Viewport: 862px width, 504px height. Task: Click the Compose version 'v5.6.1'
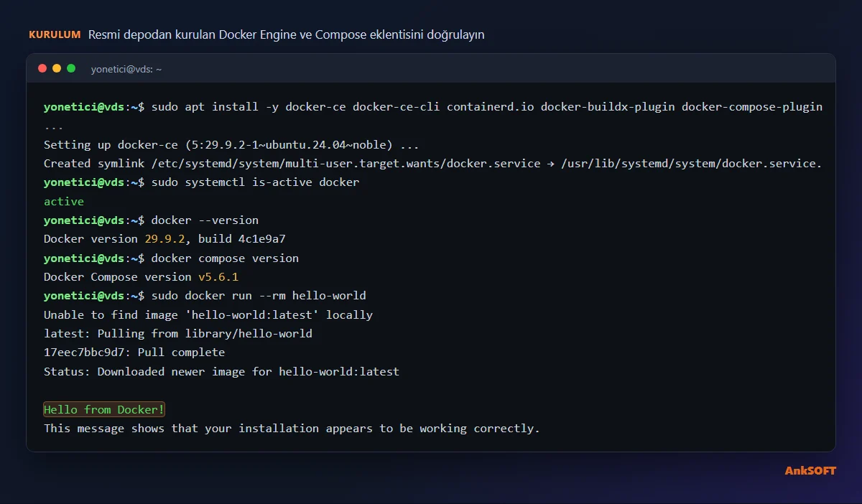point(218,277)
